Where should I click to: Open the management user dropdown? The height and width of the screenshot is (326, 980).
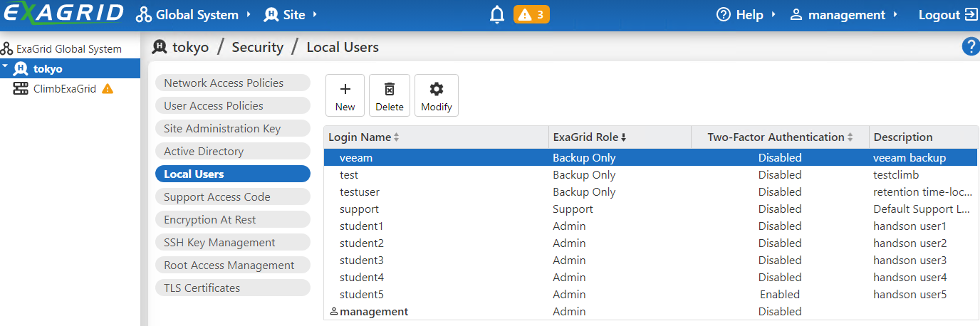844,15
